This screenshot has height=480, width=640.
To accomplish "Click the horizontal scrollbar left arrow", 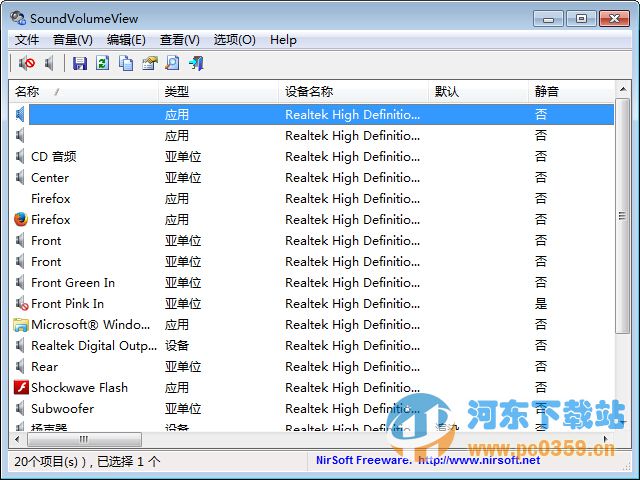I will click(17, 440).
